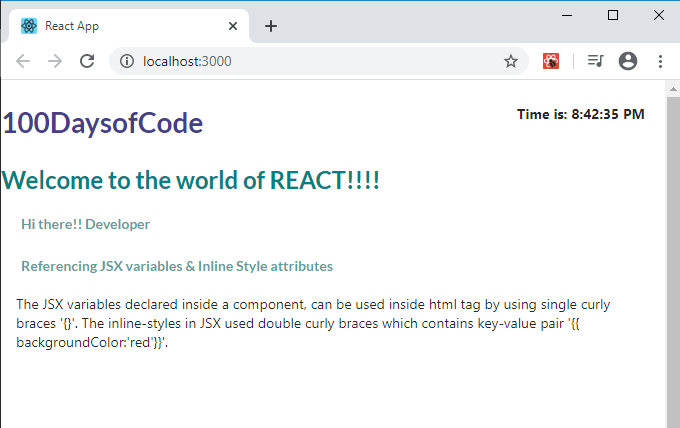Open the user profile avatar

point(628,61)
